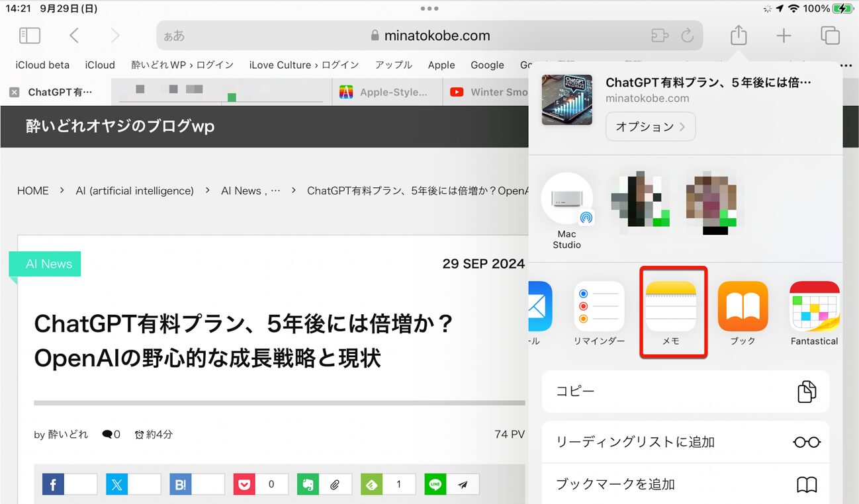Go to HOME breadcrumb

click(x=33, y=190)
